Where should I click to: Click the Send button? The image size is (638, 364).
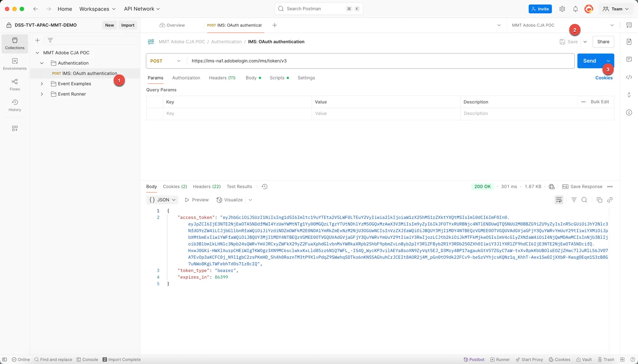click(x=590, y=61)
